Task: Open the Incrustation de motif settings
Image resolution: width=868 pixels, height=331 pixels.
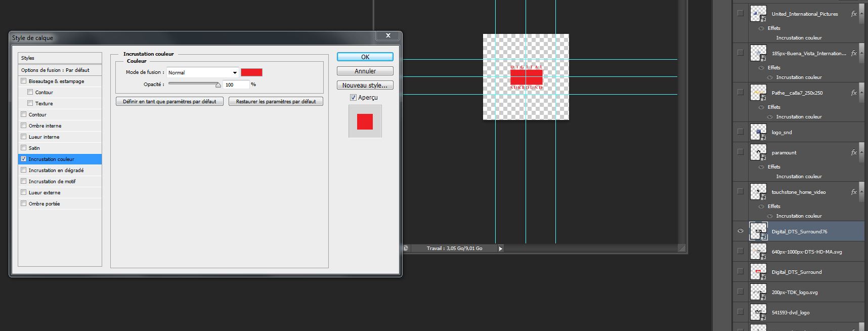Action: 52,181
